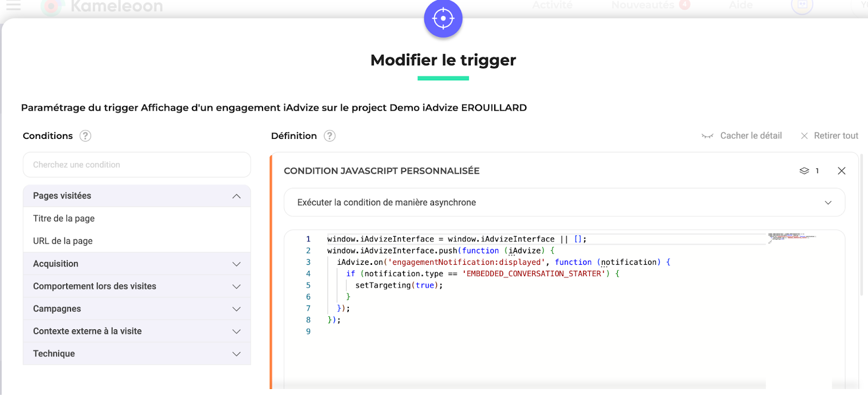This screenshot has width=868, height=395.
Task: Click the 'EMBEDDED_CONVERSATION_STARTER' string
Action: tap(534, 274)
